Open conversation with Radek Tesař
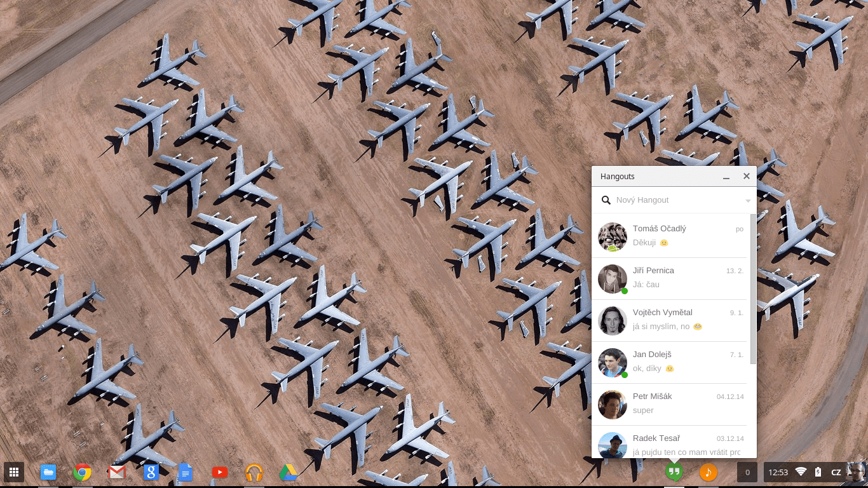 (x=669, y=442)
